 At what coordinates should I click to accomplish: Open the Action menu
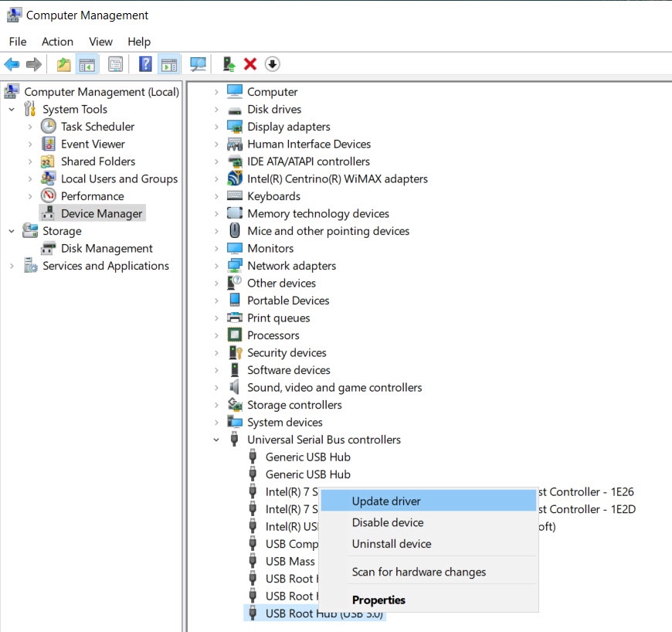[x=57, y=42]
